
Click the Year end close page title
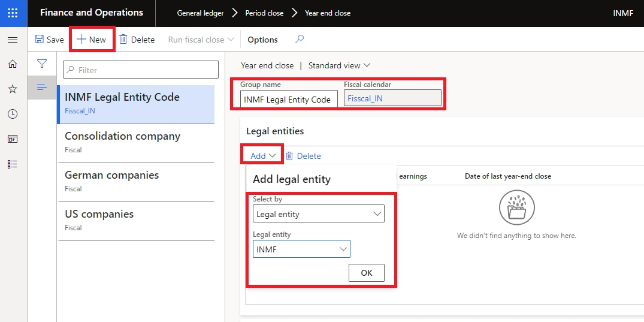(267, 65)
